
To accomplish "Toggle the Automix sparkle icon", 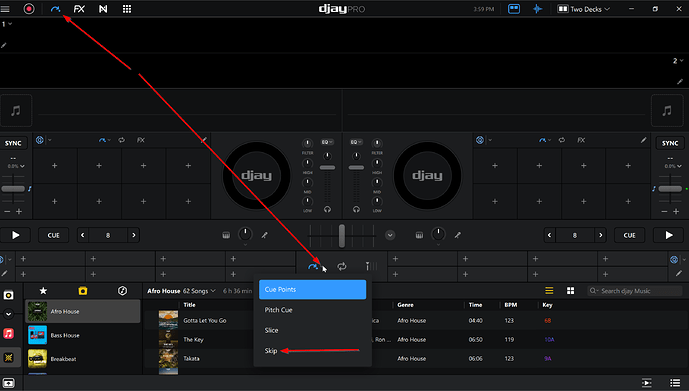I will [x=537, y=9].
